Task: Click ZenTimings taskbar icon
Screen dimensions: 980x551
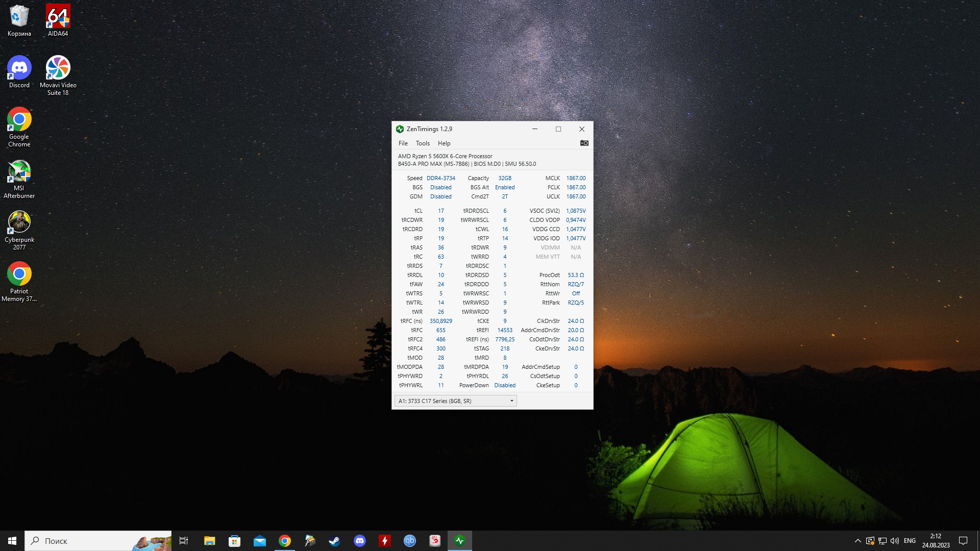Action: (x=460, y=541)
